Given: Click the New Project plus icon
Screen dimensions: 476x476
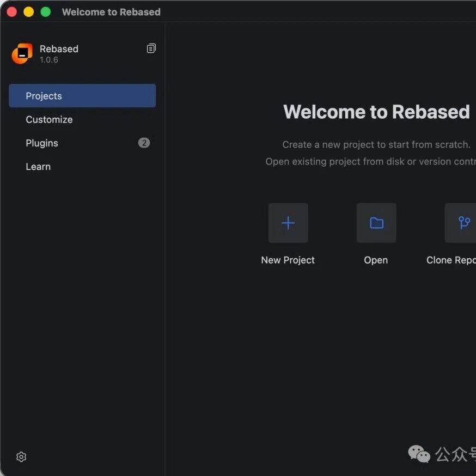Looking at the screenshot, I should 288,223.
